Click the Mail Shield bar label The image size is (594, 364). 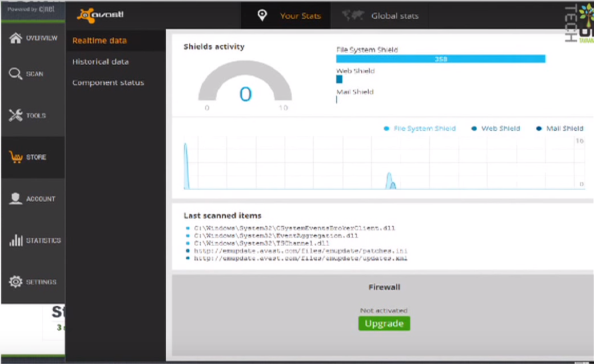pyautogui.click(x=355, y=91)
